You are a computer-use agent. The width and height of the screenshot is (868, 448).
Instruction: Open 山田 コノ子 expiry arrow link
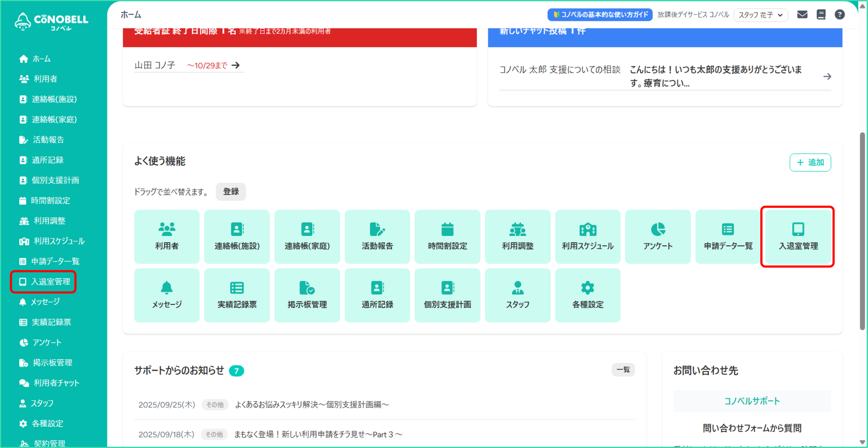(235, 65)
